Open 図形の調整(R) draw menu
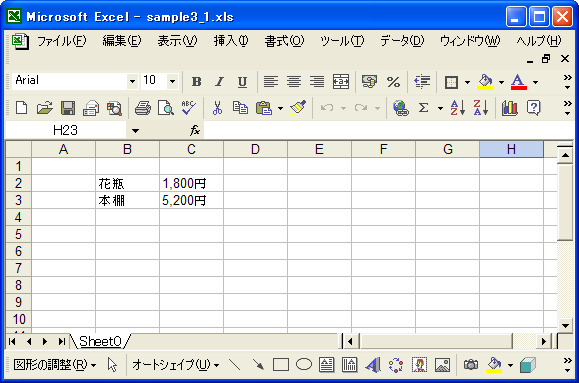 click(55, 365)
